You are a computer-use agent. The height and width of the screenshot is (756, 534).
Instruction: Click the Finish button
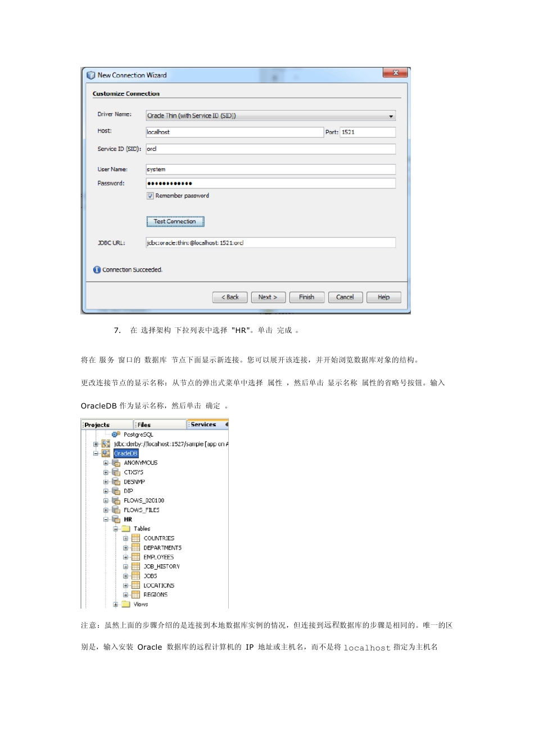tap(307, 298)
